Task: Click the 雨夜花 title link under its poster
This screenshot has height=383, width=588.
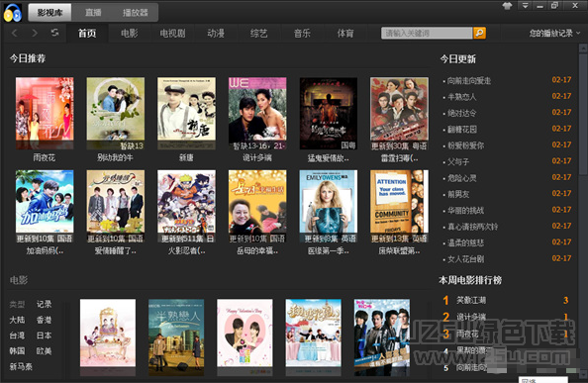Action: (x=45, y=157)
